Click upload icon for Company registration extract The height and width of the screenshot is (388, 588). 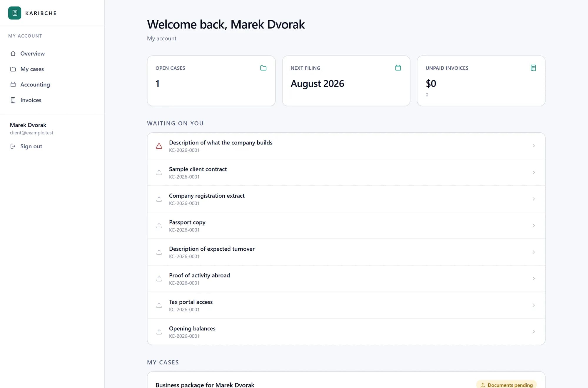point(159,199)
